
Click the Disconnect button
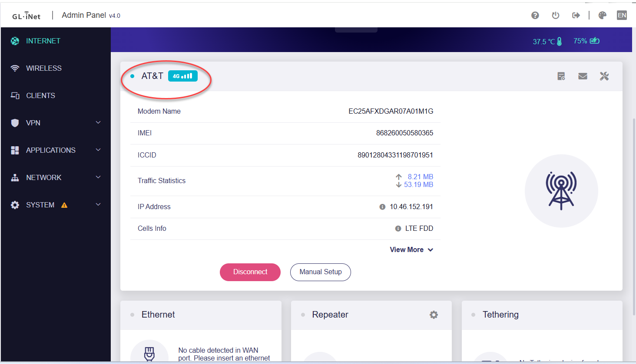click(x=250, y=272)
